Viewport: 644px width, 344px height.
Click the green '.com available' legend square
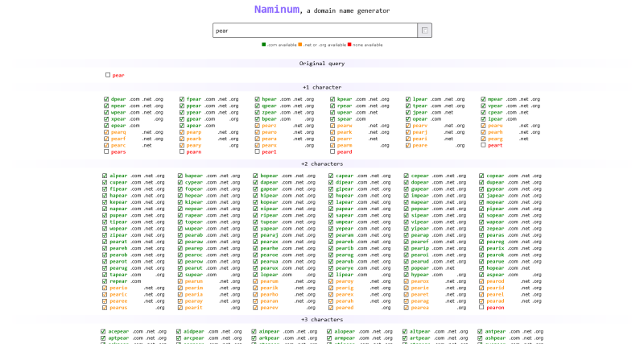(263, 45)
